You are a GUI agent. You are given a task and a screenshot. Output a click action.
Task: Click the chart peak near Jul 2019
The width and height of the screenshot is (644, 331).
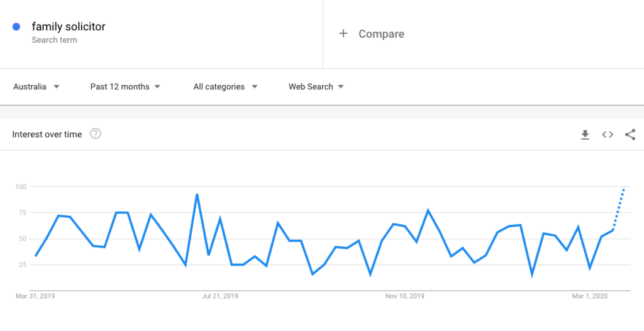tap(197, 194)
